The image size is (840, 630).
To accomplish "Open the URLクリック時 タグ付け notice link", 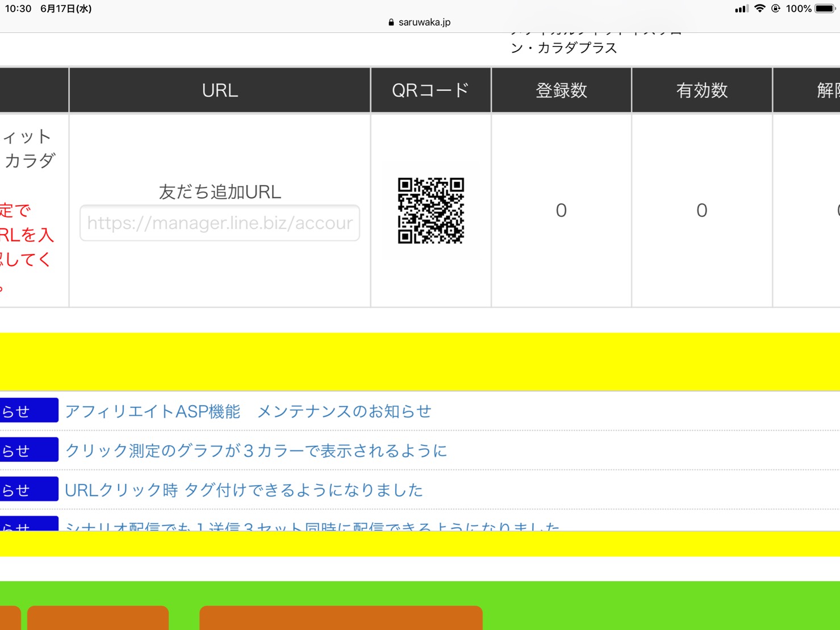I will tap(244, 490).
